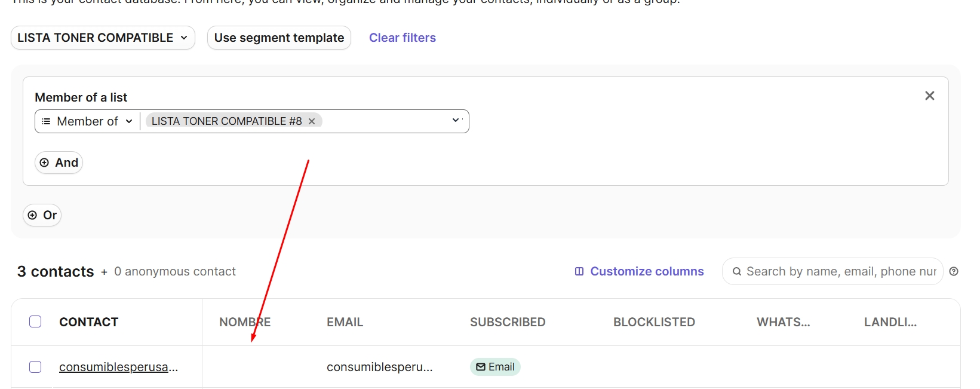Click the plus icon beside Or
Image resolution: width=980 pixels, height=389 pixels.
pos(32,215)
